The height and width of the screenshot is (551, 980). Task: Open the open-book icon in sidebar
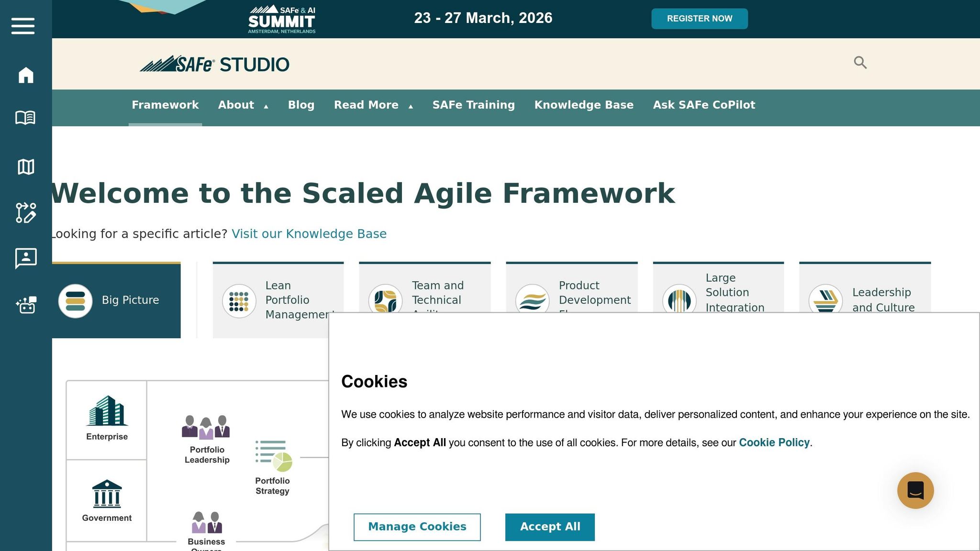(x=25, y=118)
